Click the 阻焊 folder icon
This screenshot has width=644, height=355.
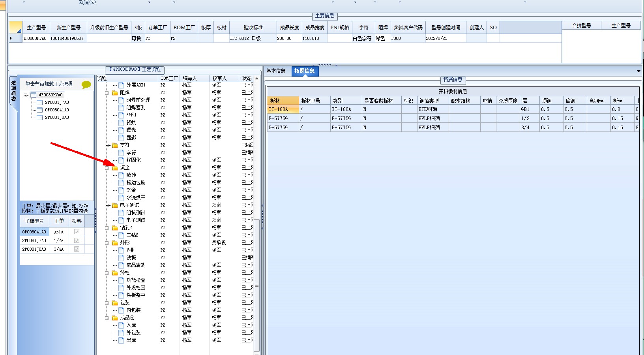click(x=115, y=93)
